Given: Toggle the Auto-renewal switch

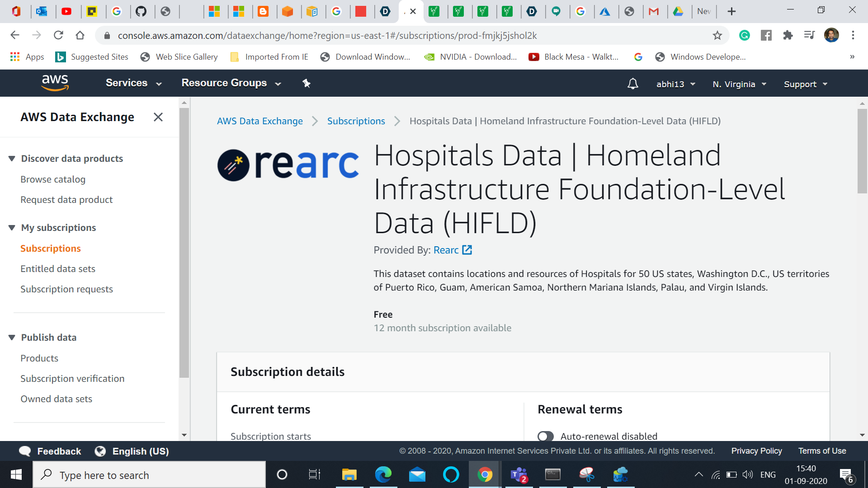Looking at the screenshot, I should tap(545, 436).
